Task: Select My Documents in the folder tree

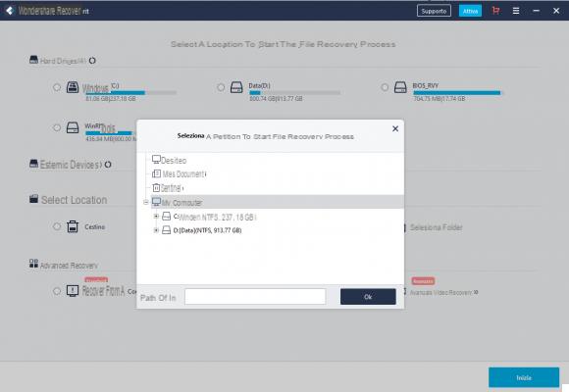Action: pos(180,174)
